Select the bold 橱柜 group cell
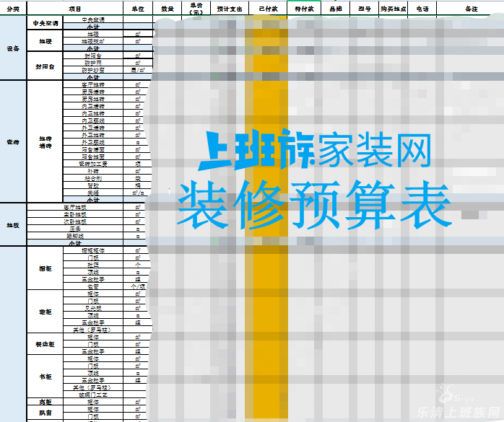 tap(45, 268)
